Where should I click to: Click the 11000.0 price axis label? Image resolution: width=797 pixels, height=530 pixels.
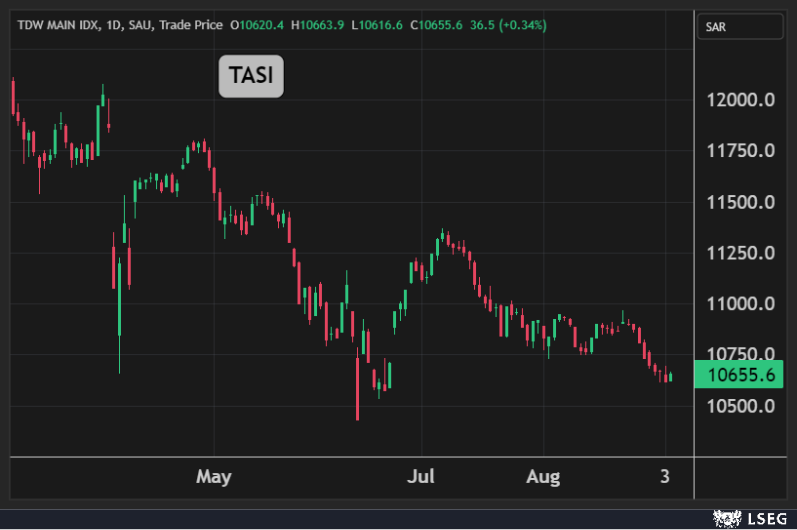[740, 304]
